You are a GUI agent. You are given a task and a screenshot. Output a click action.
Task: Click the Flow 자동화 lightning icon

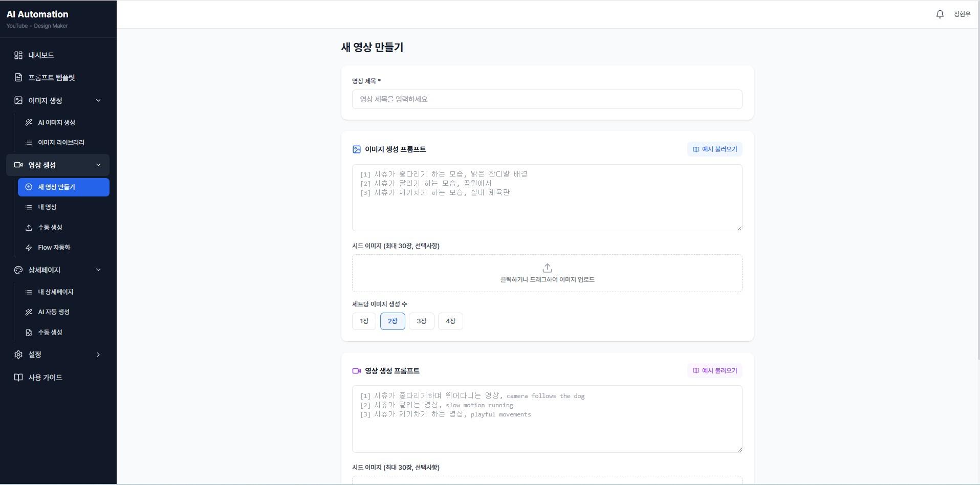point(29,248)
